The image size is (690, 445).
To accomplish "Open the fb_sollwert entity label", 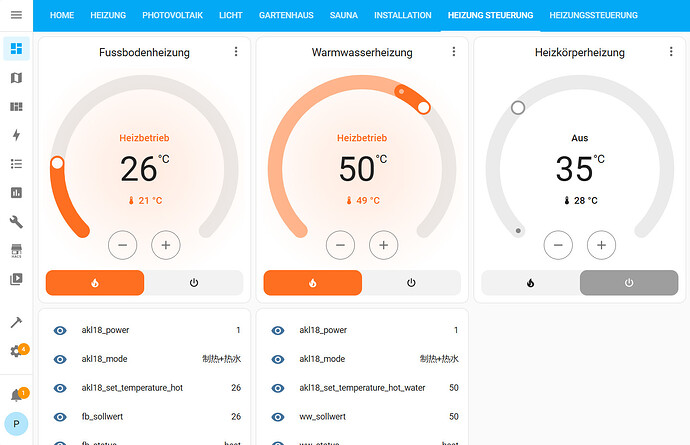I will coord(102,416).
